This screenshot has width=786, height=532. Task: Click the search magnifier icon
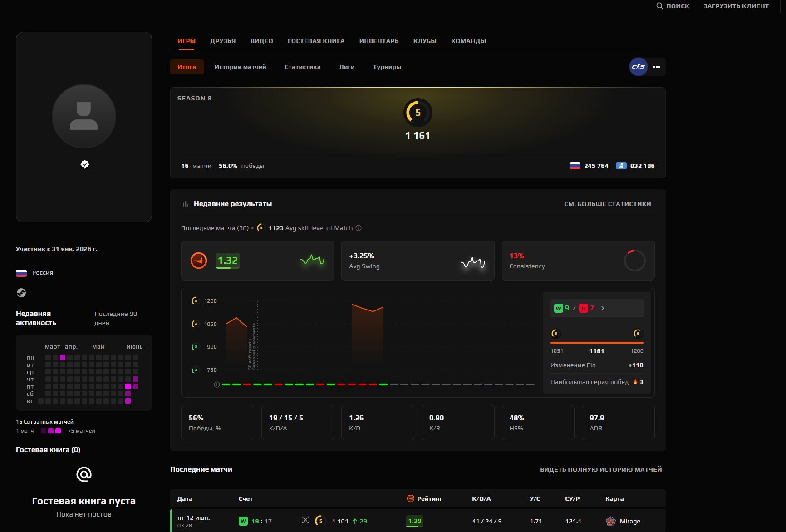(x=660, y=6)
